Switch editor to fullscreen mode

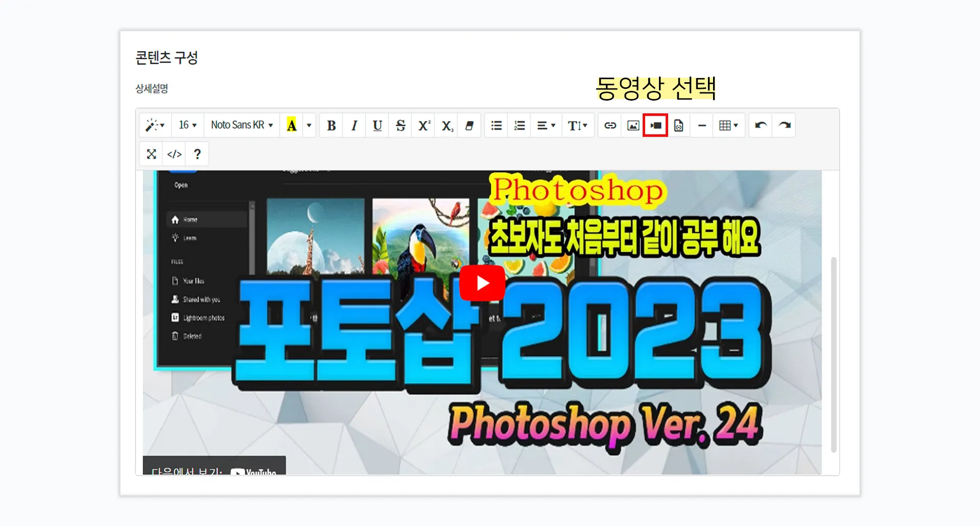click(x=151, y=154)
